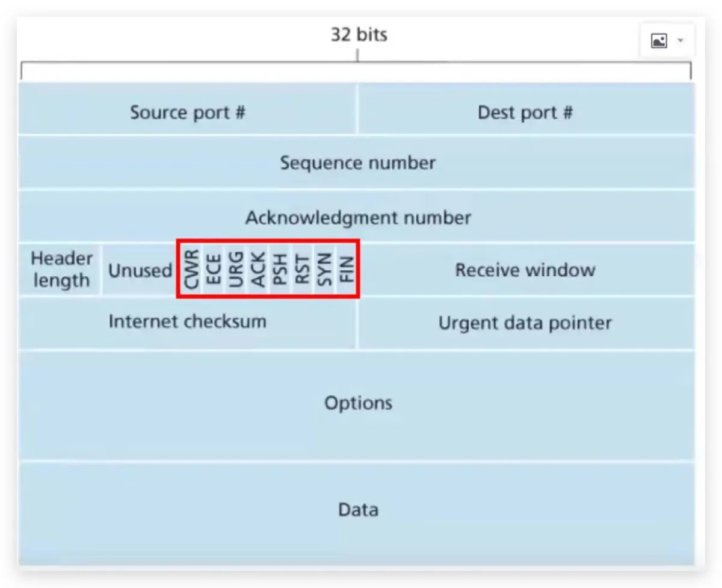Click the PSH flag bit
The width and height of the screenshot is (722, 588).
click(x=280, y=270)
